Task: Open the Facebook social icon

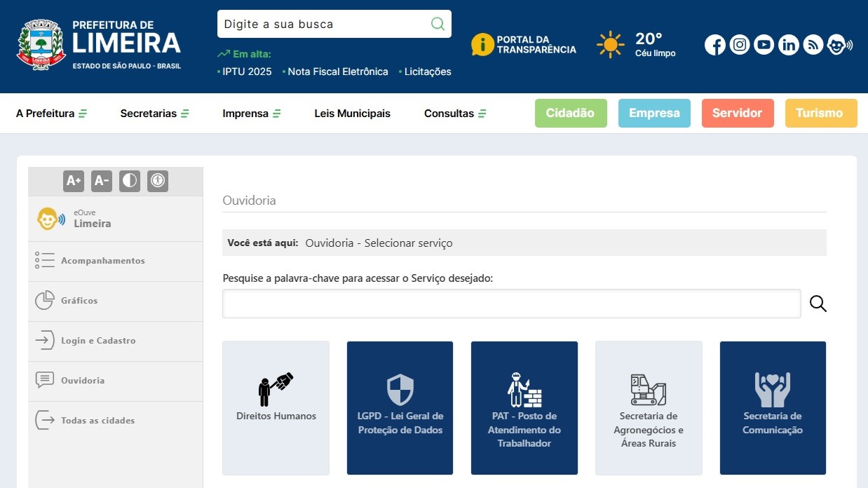Action: [x=715, y=45]
